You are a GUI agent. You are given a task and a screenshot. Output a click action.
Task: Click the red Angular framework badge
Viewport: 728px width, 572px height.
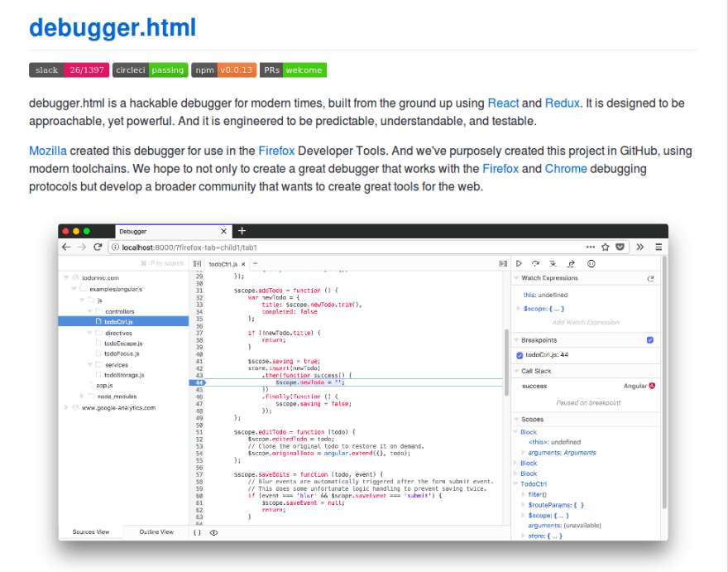(x=652, y=386)
